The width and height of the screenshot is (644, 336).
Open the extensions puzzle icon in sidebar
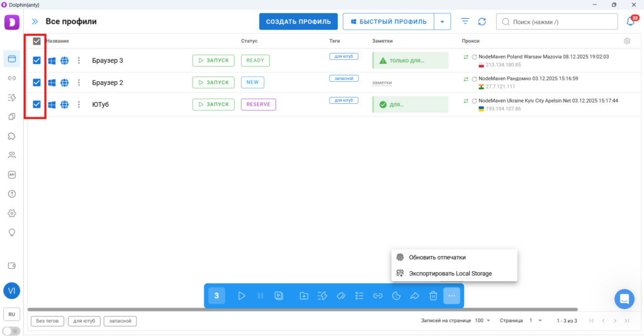click(x=11, y=136)
